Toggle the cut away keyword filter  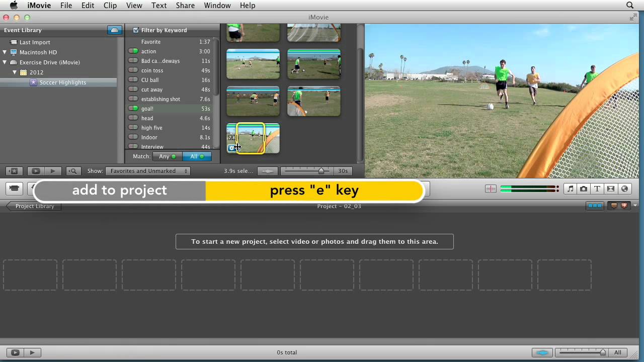pyautogui.click(x=133, y=89)
